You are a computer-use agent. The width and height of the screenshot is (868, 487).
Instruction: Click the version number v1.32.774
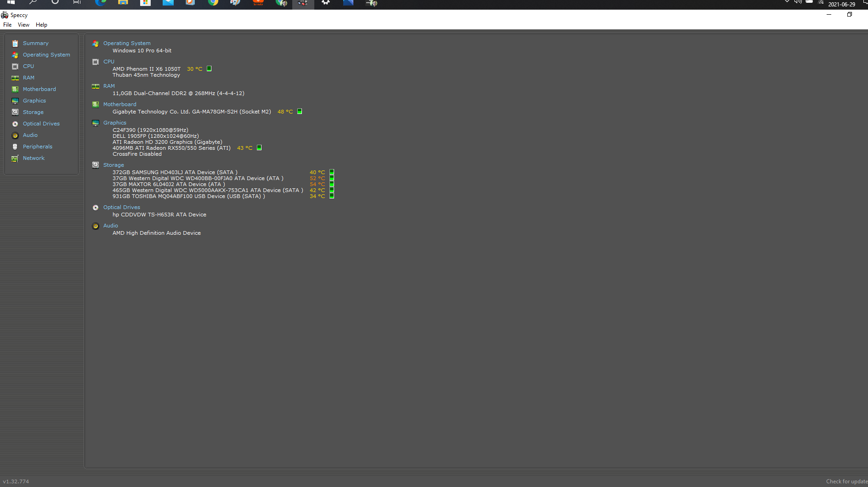pyautogui.click(x=16, y=481)
